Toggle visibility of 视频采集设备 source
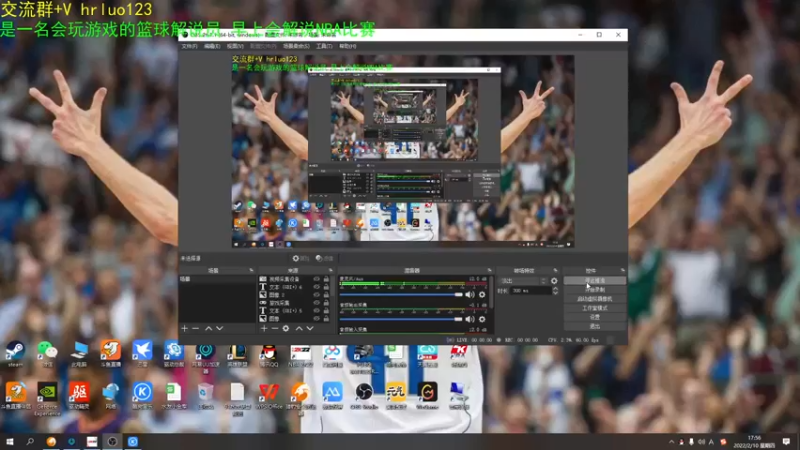Viewport: 800px width, 450px height. click(x=316, y=279)
